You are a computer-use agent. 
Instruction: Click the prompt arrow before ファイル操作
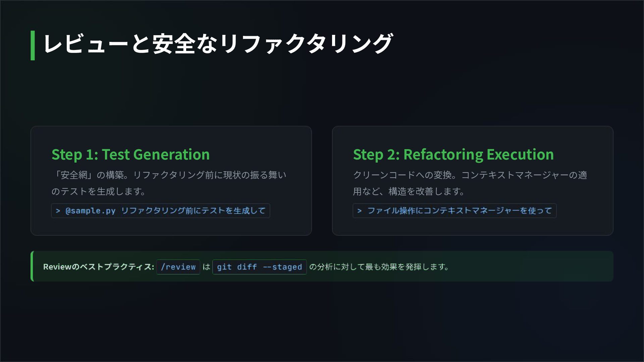click(360, 211)
